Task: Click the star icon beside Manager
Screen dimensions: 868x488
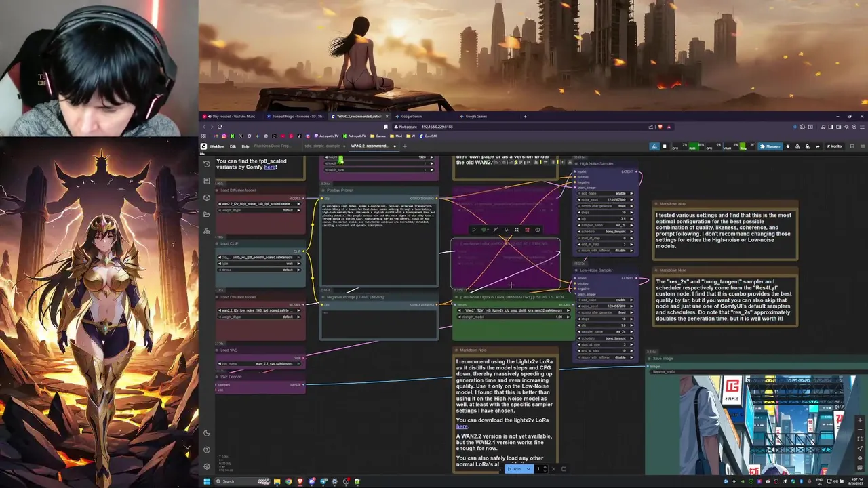Action: (788, 146)
